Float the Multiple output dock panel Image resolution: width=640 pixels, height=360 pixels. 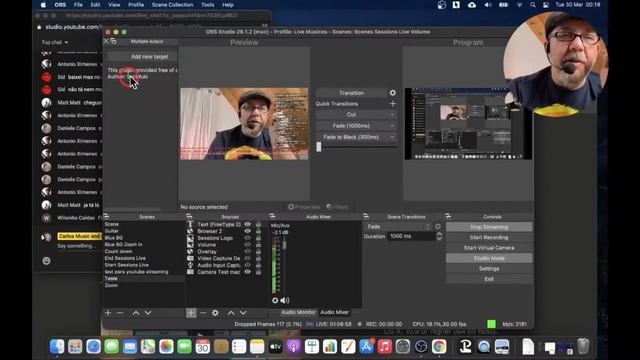point(113,41)
